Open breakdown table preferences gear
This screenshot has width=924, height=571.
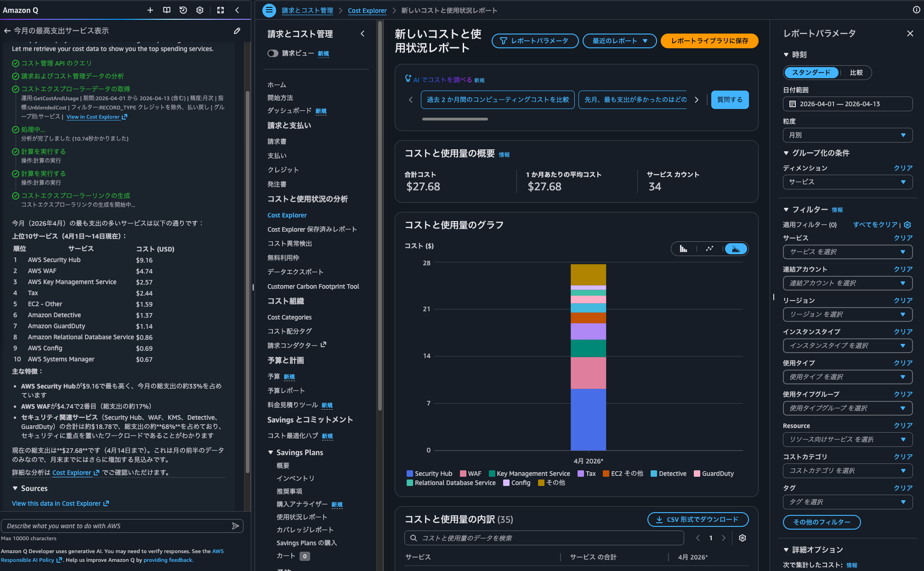click(742, 538)
